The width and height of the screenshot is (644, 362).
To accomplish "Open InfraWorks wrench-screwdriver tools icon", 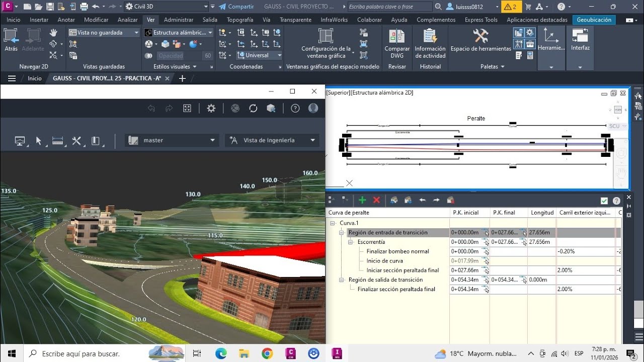I will [x=76, y=141].
